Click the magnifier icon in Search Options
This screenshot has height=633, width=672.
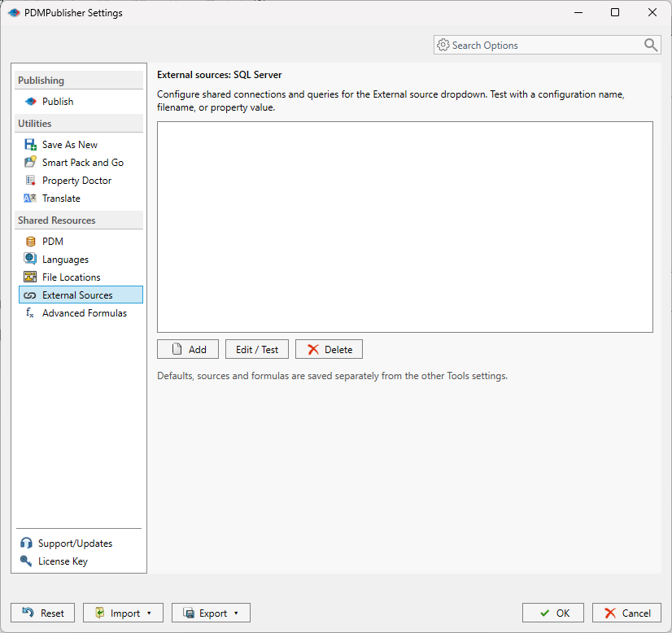click(x=650, y=45)
